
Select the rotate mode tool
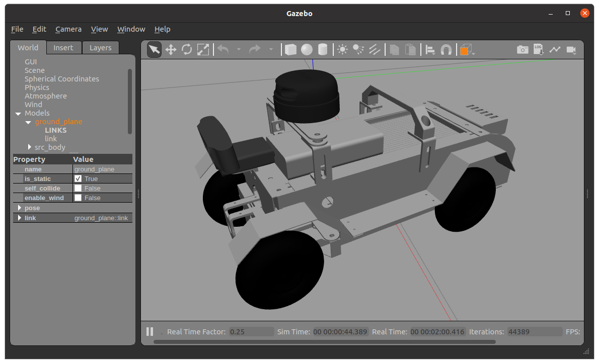187,49
